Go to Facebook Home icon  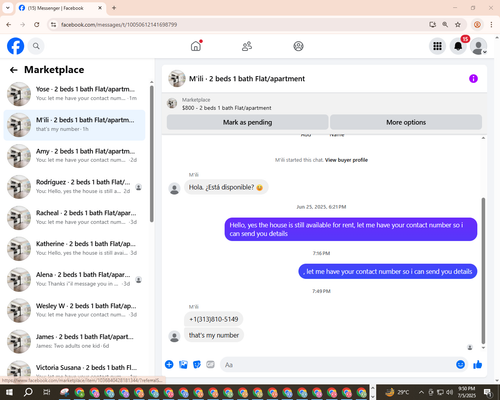[x=196, y=46]
